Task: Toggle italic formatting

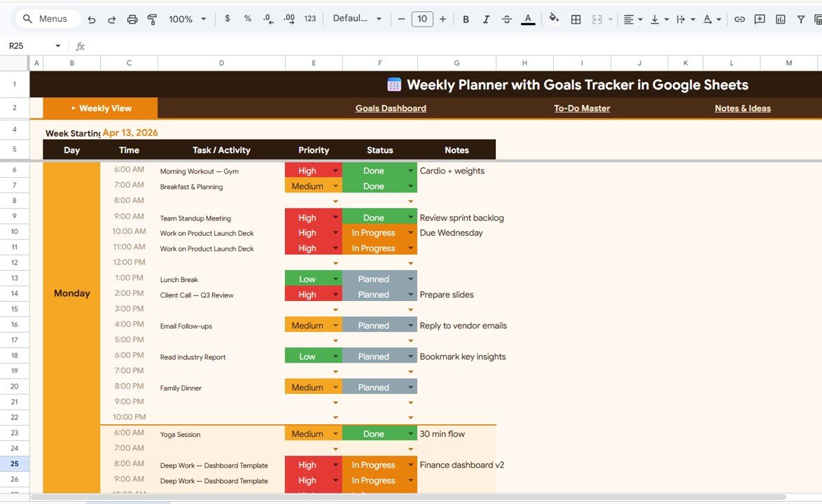Action: point(486,20)
